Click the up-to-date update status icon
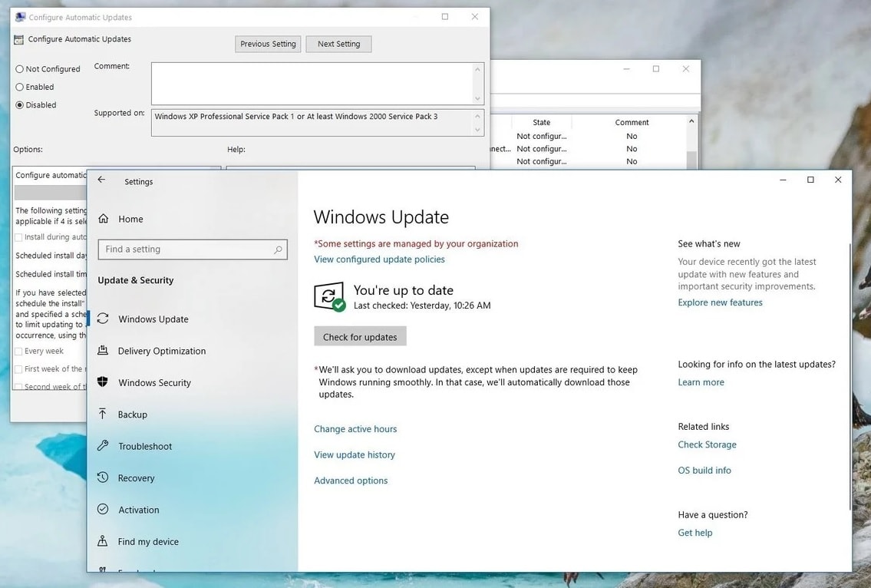Viewport: 871px width, 588px height. click(329, 297)
